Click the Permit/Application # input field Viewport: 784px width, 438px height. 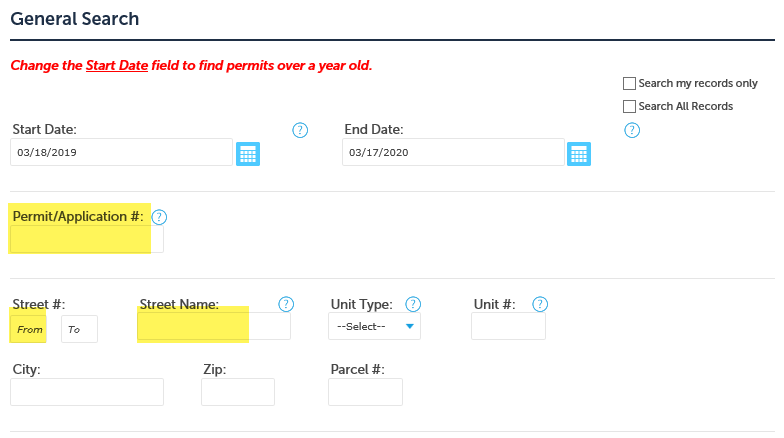pyautogui.click(x=86, y=239)
